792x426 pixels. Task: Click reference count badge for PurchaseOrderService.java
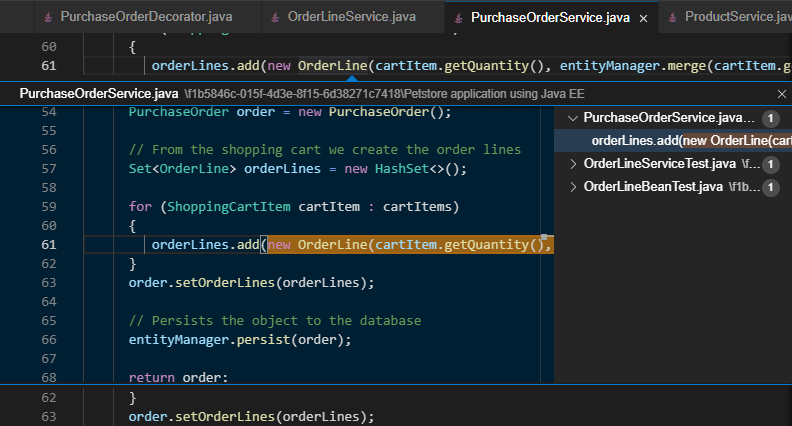tap(770, 119)
